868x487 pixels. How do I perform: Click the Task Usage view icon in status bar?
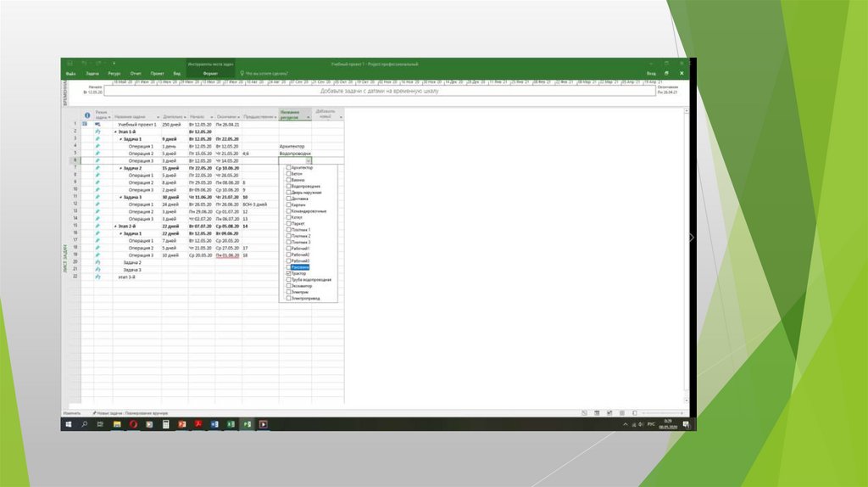pyautogui.click(x=597, y=412)
